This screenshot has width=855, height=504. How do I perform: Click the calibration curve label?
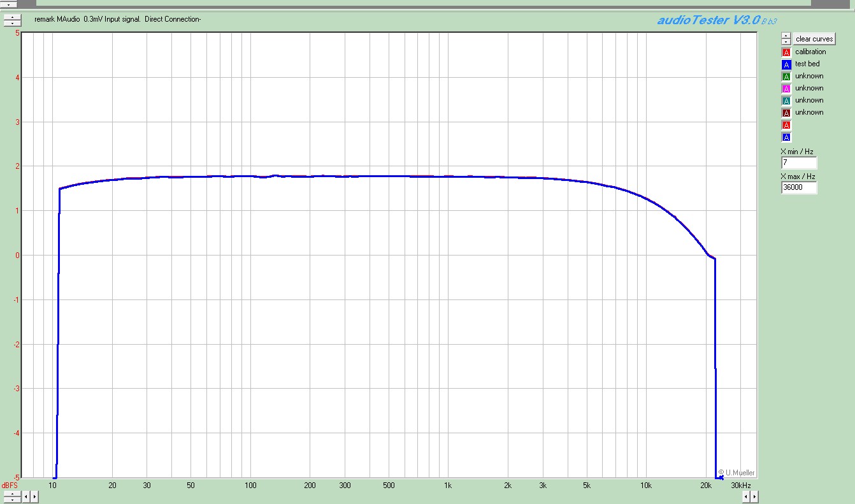[810, 52]
